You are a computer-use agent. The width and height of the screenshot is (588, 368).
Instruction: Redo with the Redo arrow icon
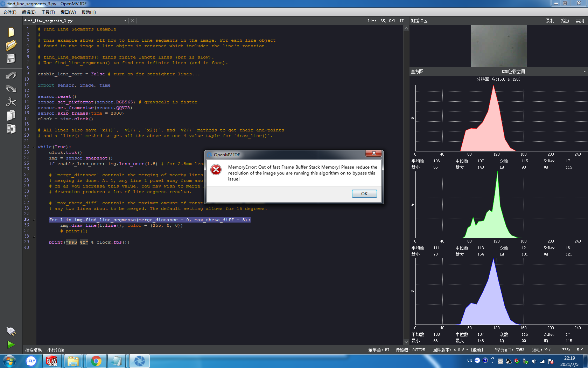11,88
